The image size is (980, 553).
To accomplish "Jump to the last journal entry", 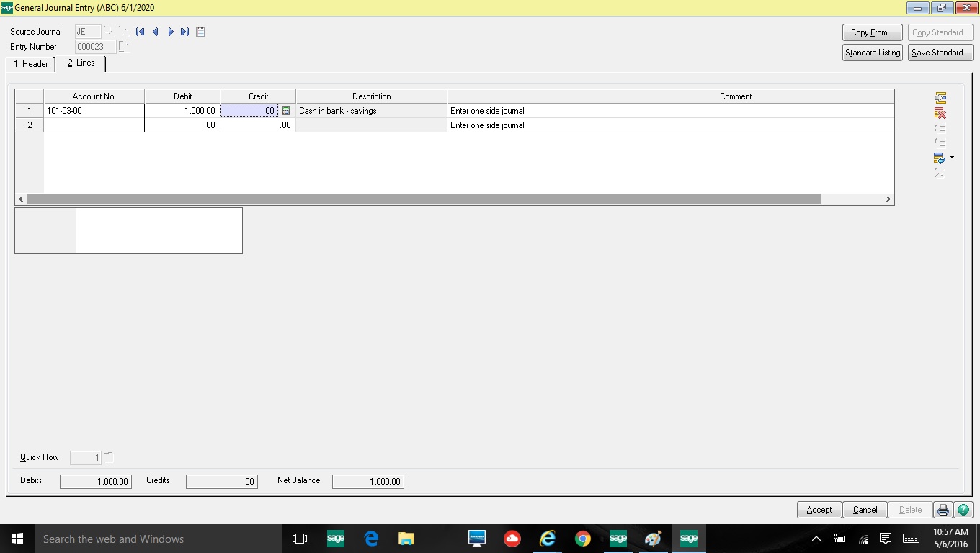I will point(185,32).
